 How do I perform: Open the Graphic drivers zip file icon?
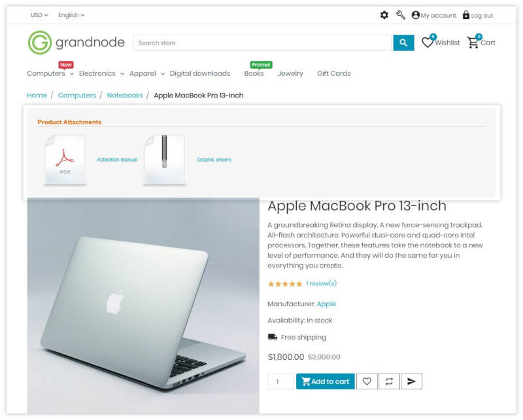165,160
